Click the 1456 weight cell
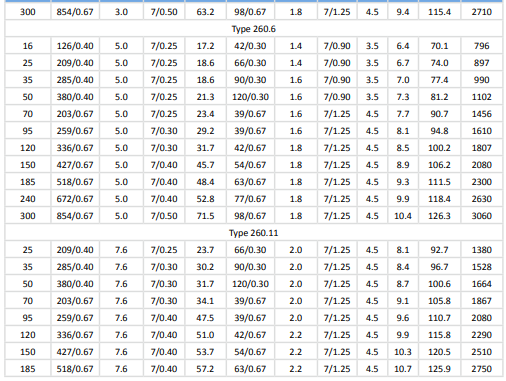The height and width of the screenshot is (381, 506). tap(482, 114)
